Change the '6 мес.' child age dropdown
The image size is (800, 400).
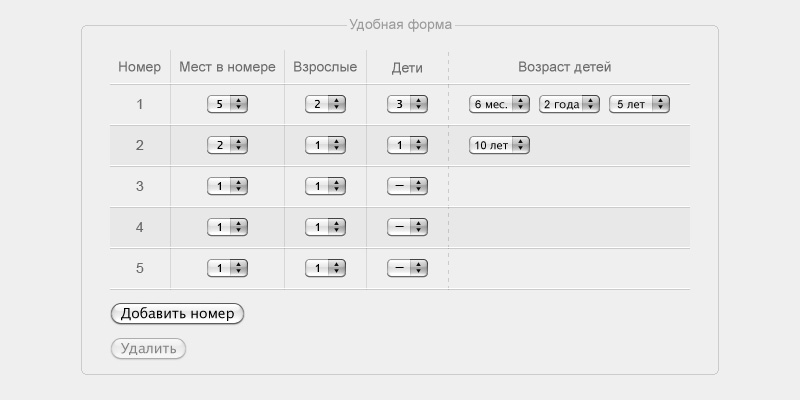pyautogui.click(x=499, y=104)
